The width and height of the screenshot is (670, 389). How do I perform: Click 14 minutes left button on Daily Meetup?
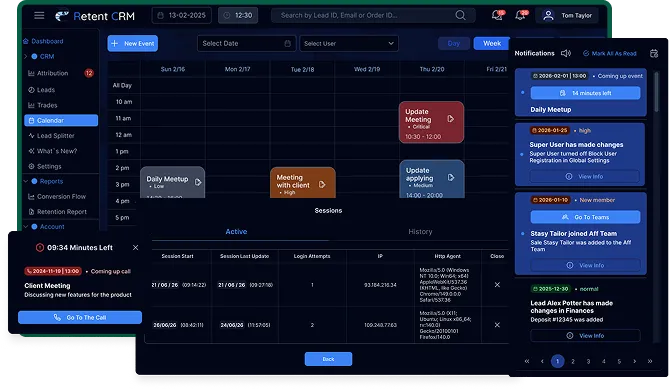pos(585,93)
